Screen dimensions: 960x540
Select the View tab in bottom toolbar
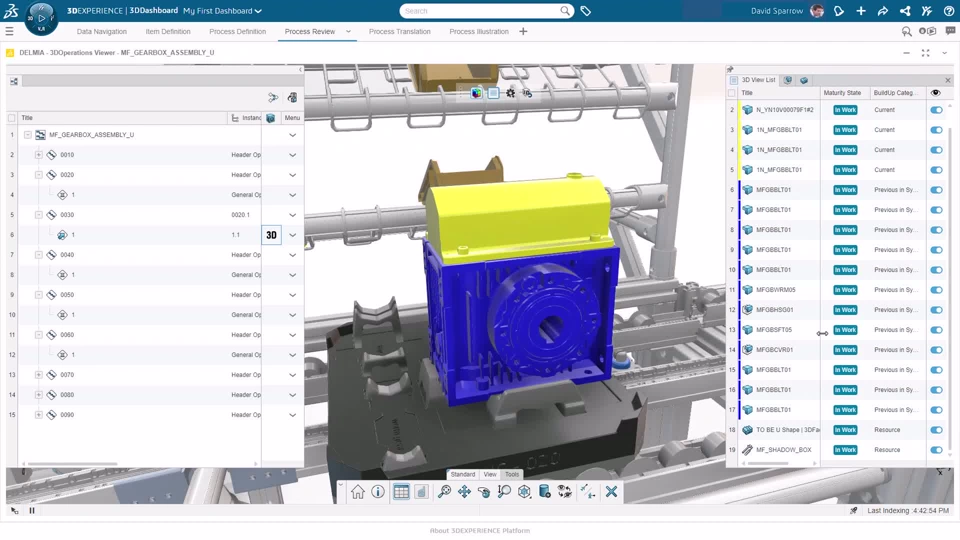click(490, 474)
